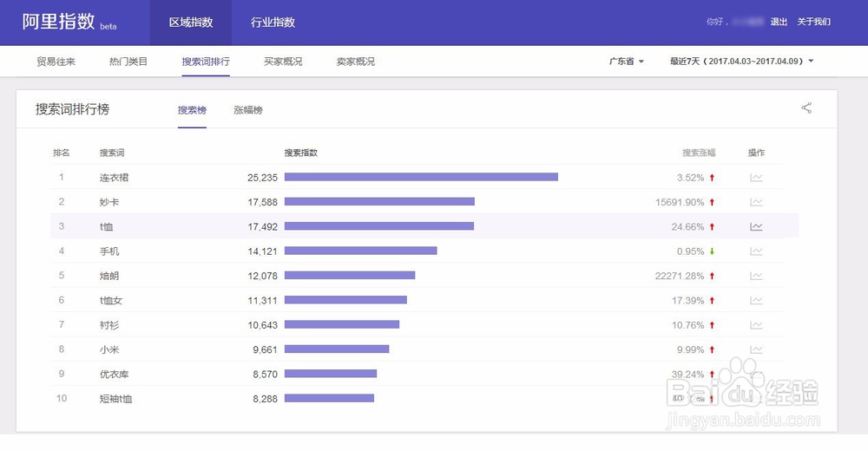
Task: Click search term 妙卡
Action: [x=109, y=202]
